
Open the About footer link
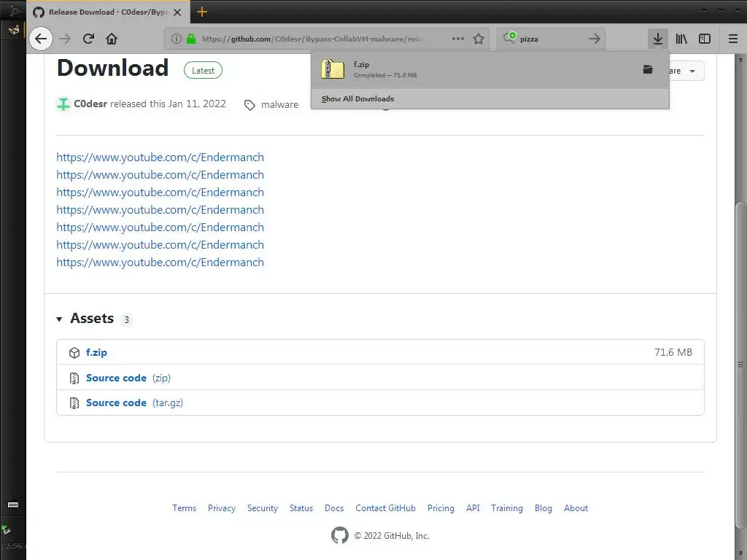tap(576, 508)
